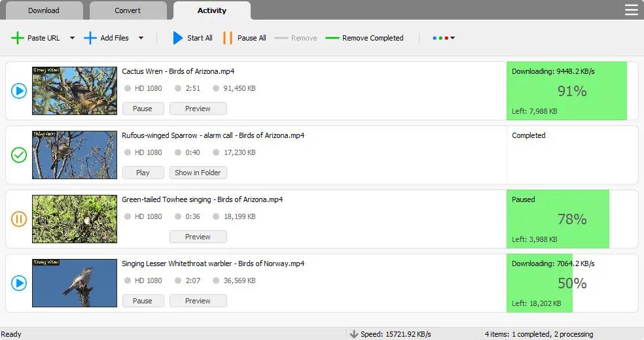The width and height of the screenshot is (644, 340).
Task: Expand the Add Files dropdown arrow
Action: click(141, 38)
